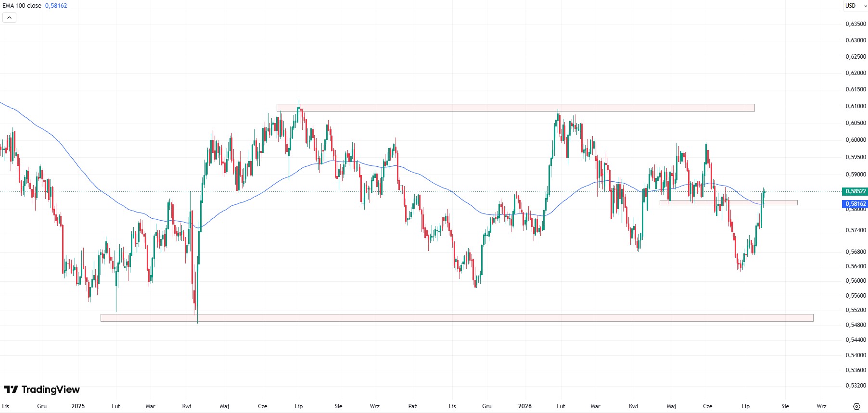Click the 0,55600 price axis label
Screen dimensions: 868x413
tap(855, 296)
